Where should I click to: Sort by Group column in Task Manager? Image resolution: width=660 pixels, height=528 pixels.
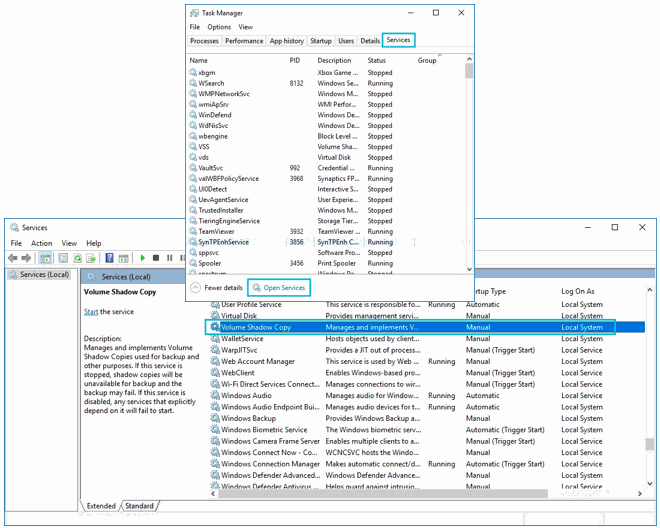click(427, 60)
